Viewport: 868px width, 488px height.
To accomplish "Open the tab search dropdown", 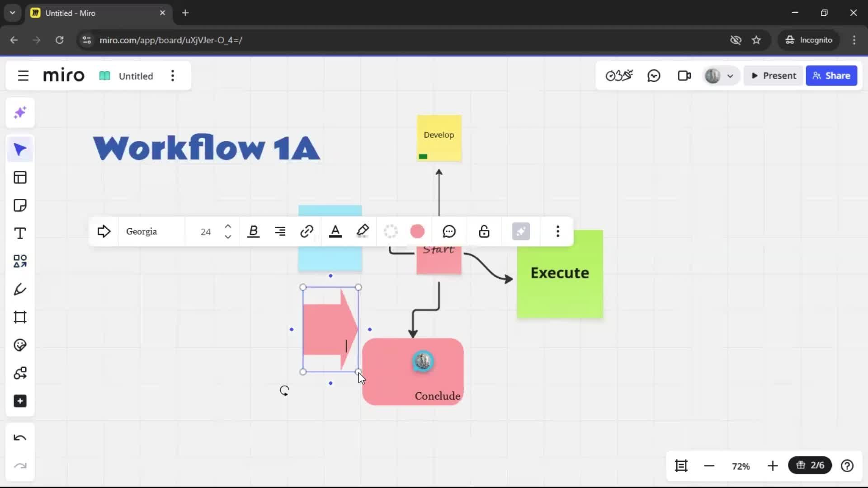I will click(12, 13).
